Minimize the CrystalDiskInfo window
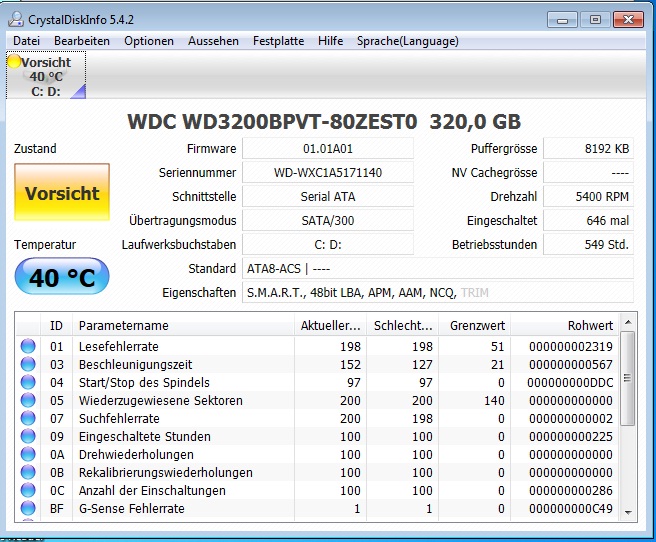656x542 pixels. pyautogui.click(x=562, y=20)
